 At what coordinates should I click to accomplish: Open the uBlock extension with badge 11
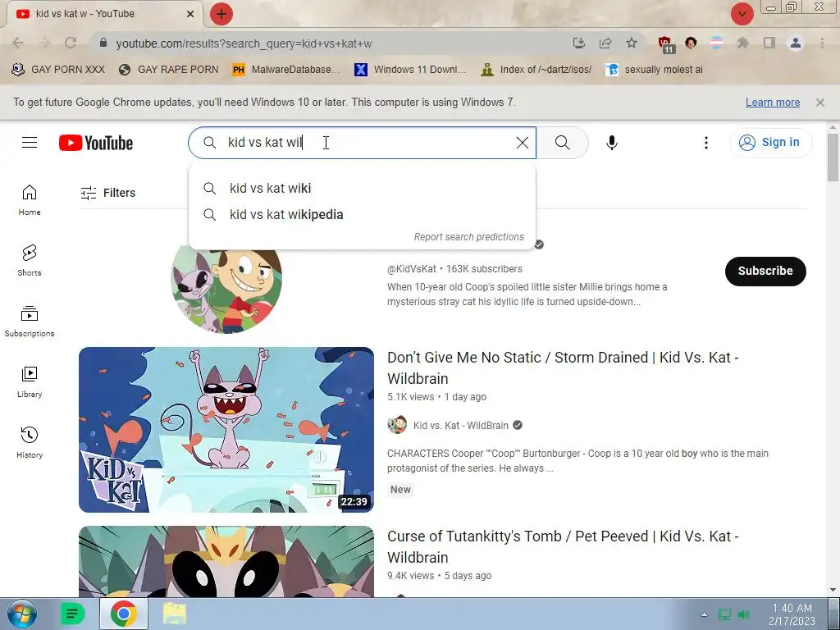click(x=665, y=44)
